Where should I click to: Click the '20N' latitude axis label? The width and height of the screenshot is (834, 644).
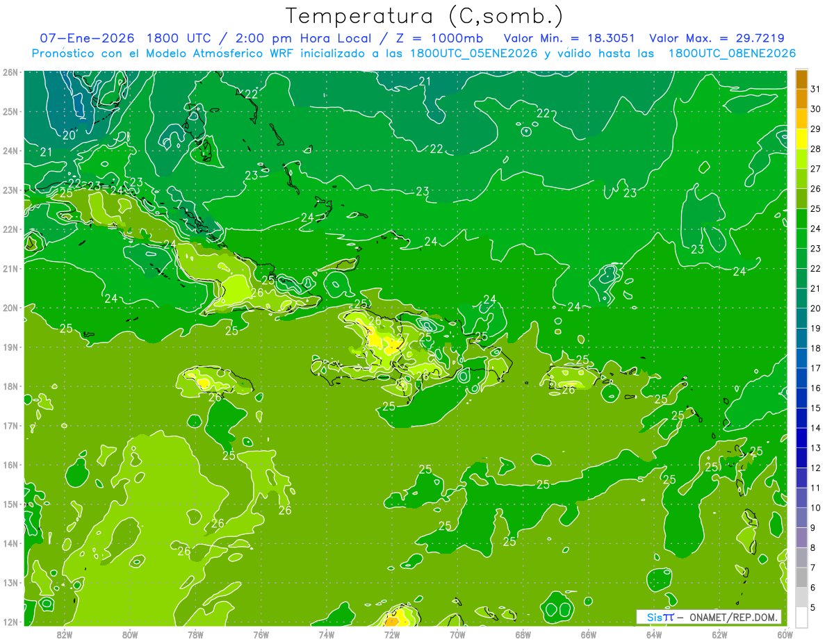[x=10, y=308]
